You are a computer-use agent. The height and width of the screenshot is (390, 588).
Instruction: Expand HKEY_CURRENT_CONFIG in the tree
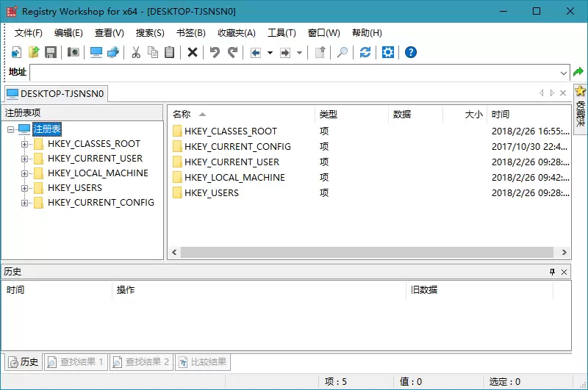(x=24, y=203)
